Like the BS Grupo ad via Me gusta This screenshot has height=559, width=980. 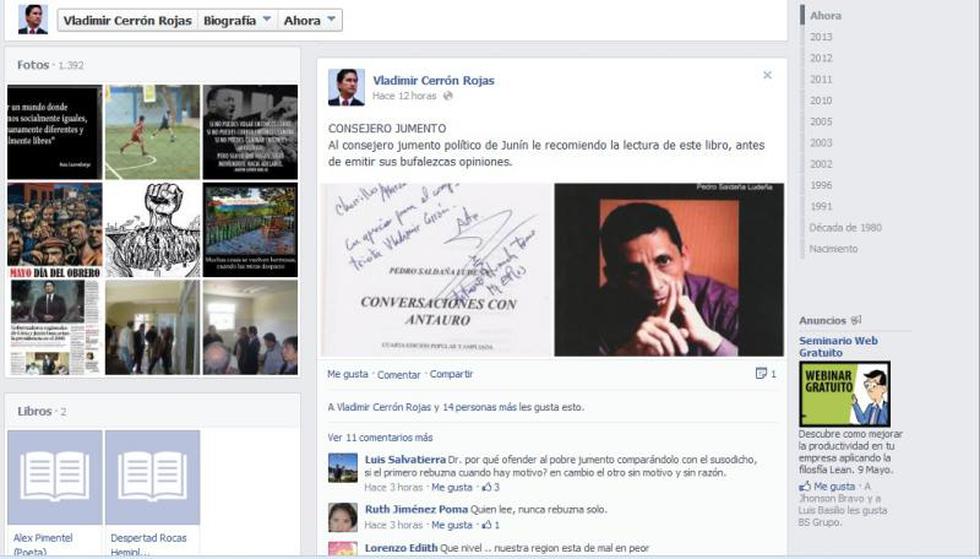[834, 486]
